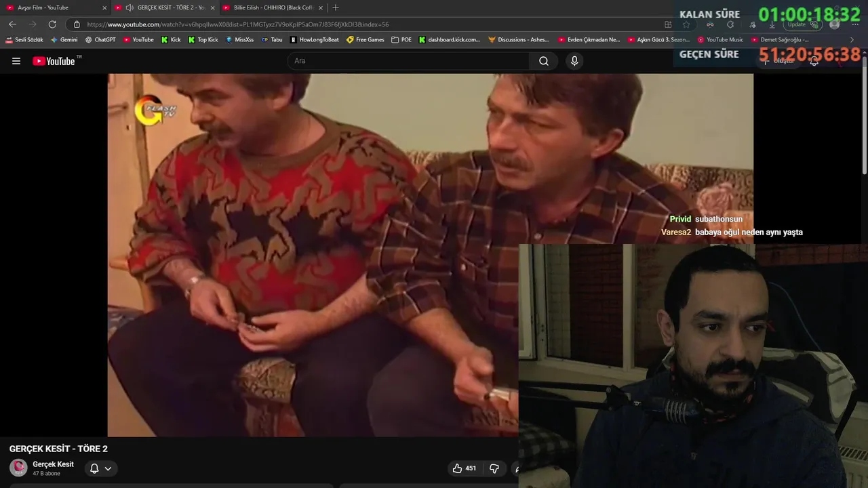The width and height of the screenshot is (868, 488).
Task: Open the MissXss bookmark
Action: point(239,39)
